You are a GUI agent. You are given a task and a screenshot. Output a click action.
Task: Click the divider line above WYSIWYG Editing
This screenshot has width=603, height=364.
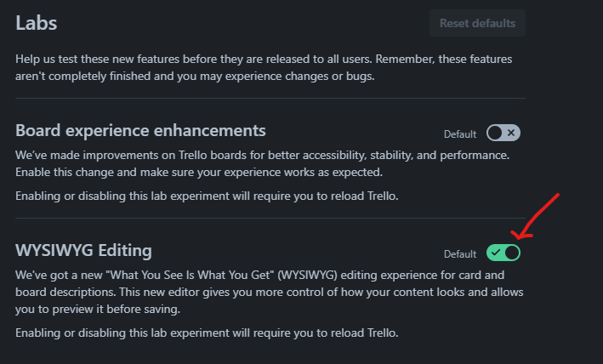tap(270, 219)
